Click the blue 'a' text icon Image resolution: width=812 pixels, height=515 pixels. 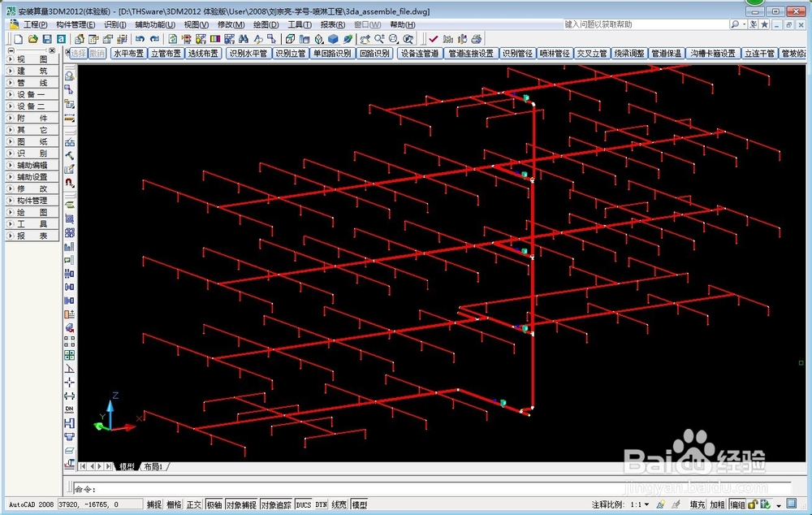61,39
